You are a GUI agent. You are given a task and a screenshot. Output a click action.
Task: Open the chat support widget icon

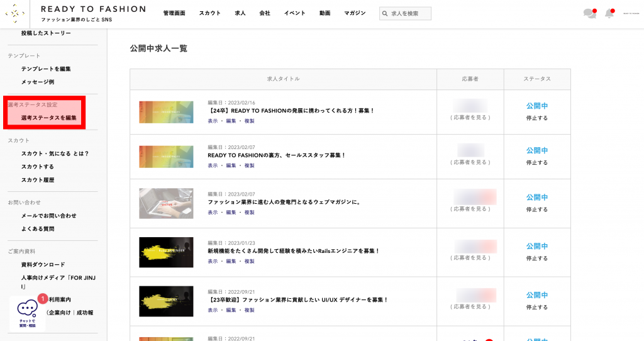(28, 313)
